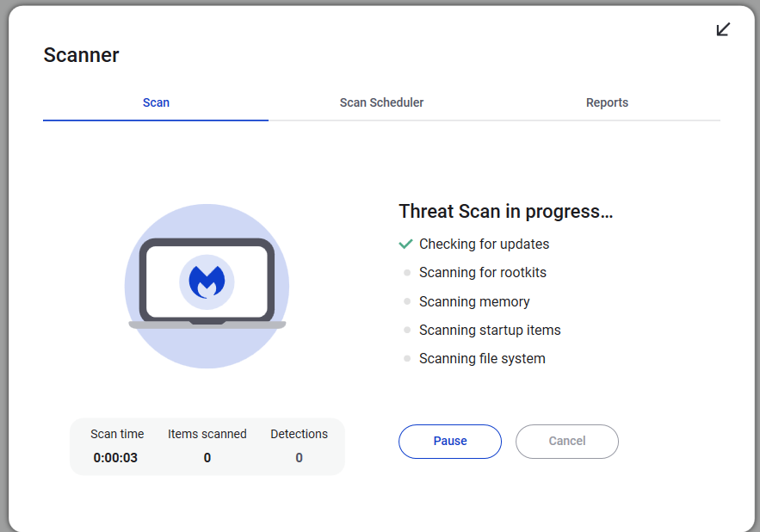Pause the threat scan
The width and height of the screenshot is (760, 532).
(x=450, y=442)
